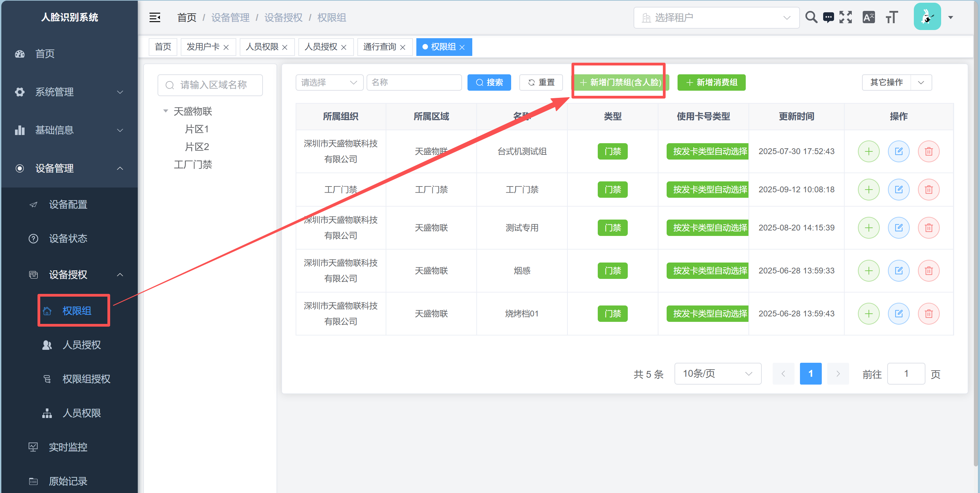
Task: Open the messages chat bubble icon
Action: coord(828,17)
